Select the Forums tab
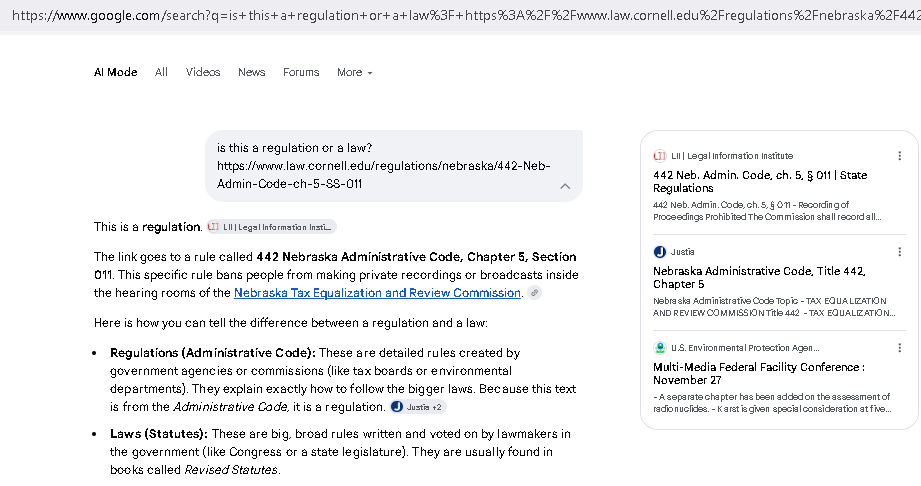921x486 pixels. 301,72
